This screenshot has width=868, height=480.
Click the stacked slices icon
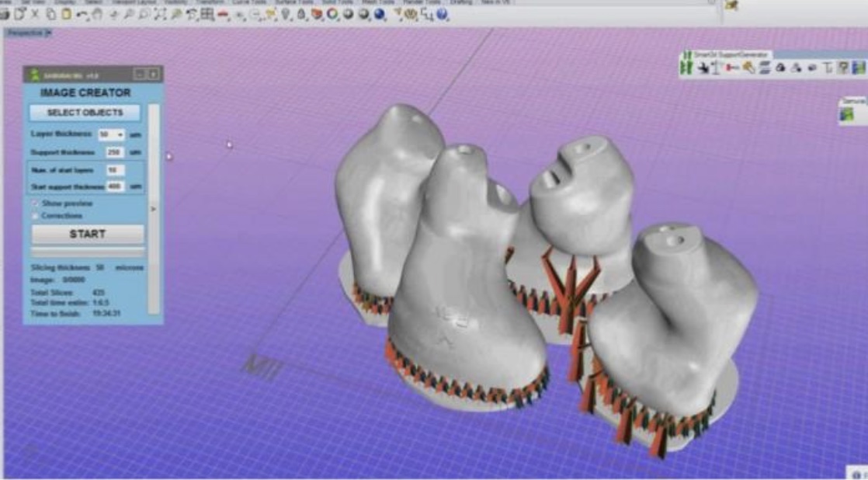(765, 68)
